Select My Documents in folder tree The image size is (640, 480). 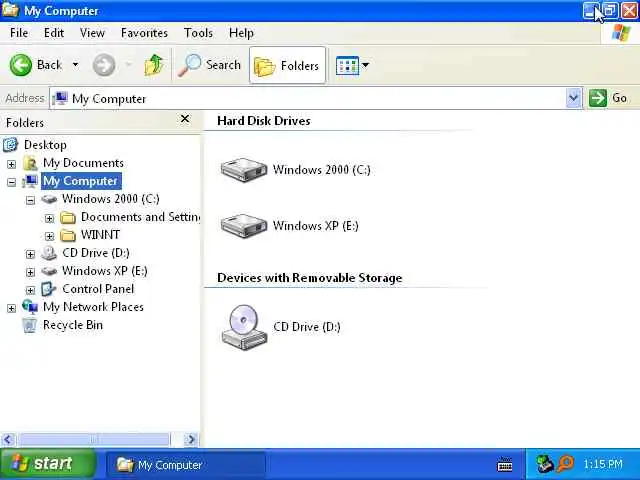pos(83,163)
